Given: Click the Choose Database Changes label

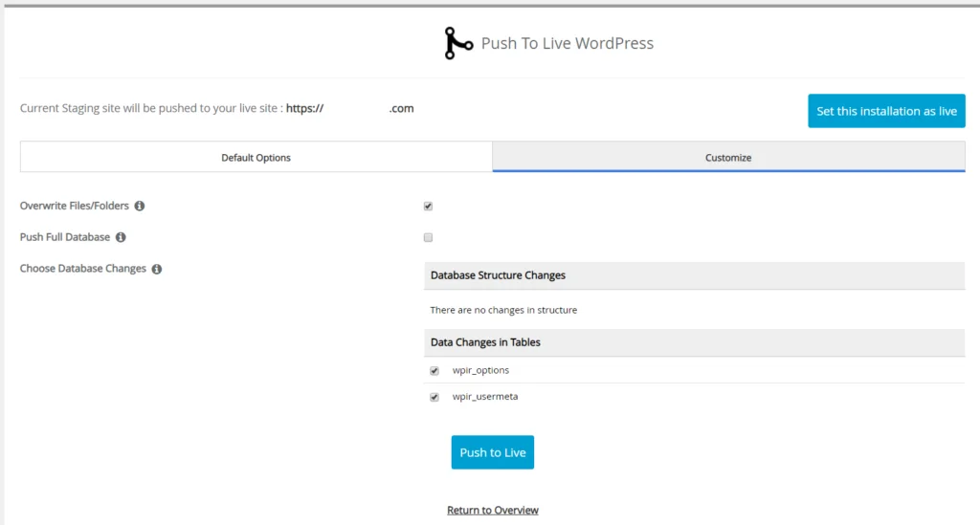Looking at the screenshot, I should (83, 269).
